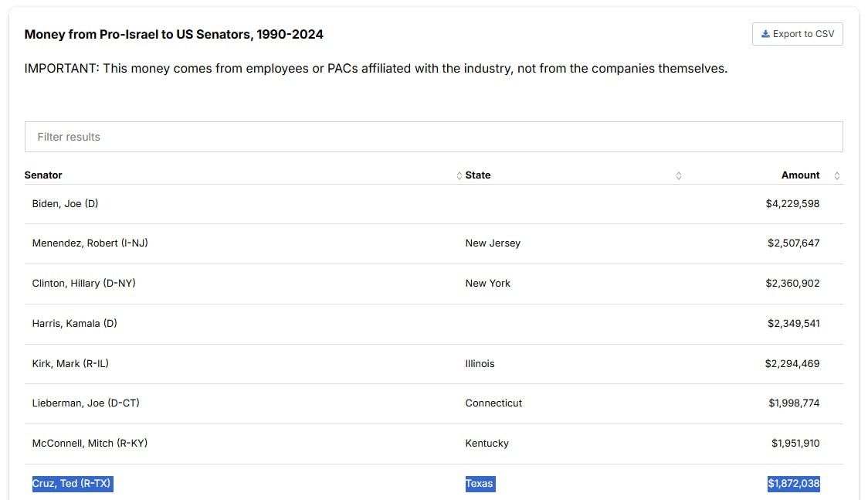Select the Harris, Kamala (D) row name
868x500 pixels.
(x=74, y=324)
